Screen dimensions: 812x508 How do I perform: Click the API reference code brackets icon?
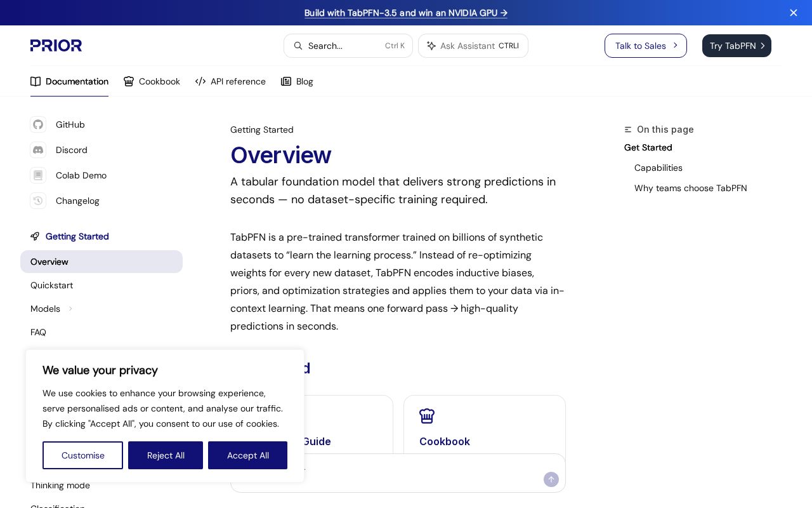click(200, 81)
